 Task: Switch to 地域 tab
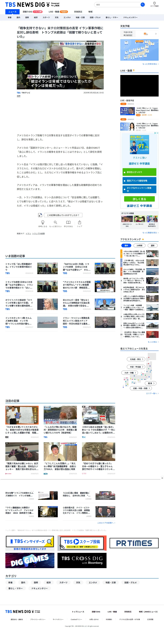click(90, 12)
